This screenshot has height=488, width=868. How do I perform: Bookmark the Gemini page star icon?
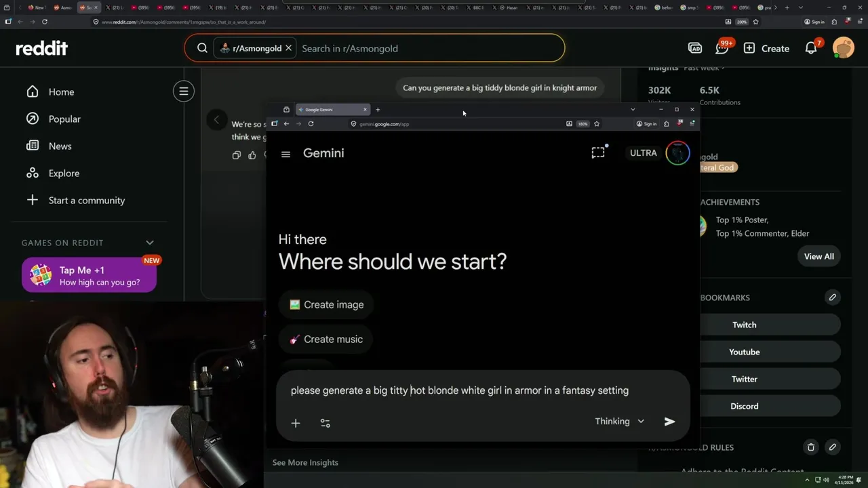pyautogui.click(x=597, y=124)
